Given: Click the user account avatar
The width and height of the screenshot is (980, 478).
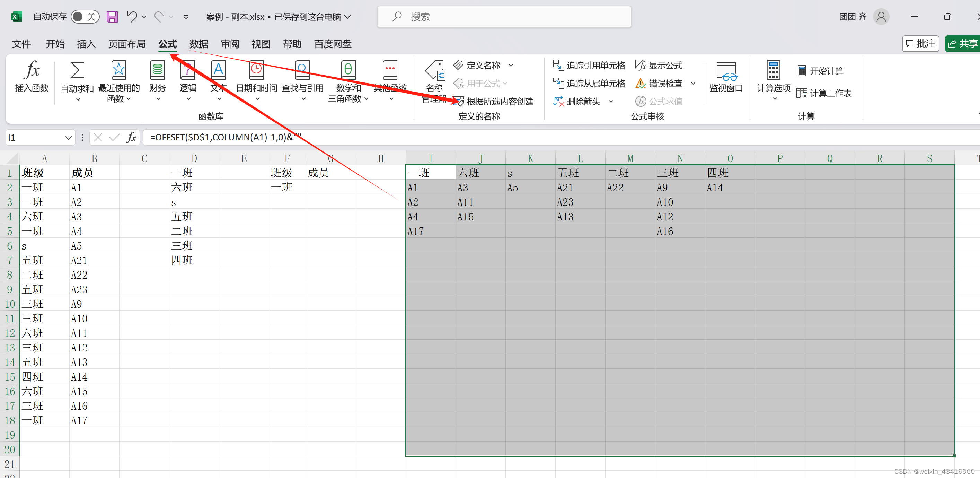Looking at the screenshot, I should click(x=881, y=17).
